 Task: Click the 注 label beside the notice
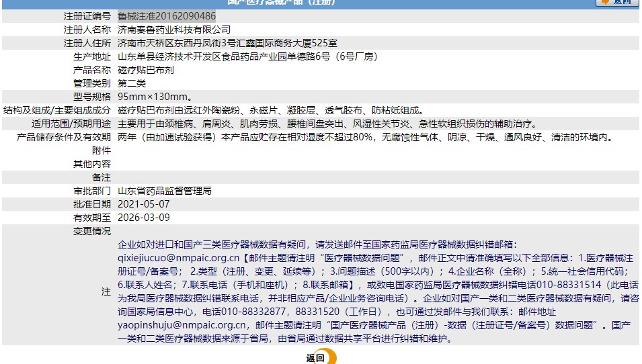pyautogui.click(x=106, y=291)
